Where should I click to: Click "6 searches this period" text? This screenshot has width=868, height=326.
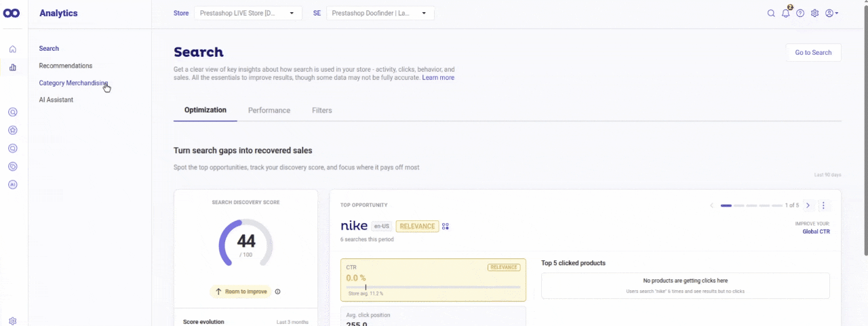tap(367, 239)
